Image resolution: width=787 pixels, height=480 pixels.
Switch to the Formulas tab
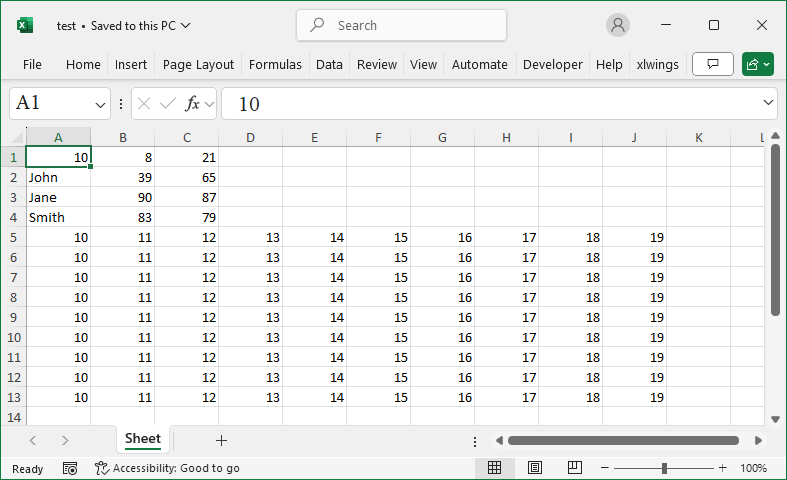(x=275, y=65)
